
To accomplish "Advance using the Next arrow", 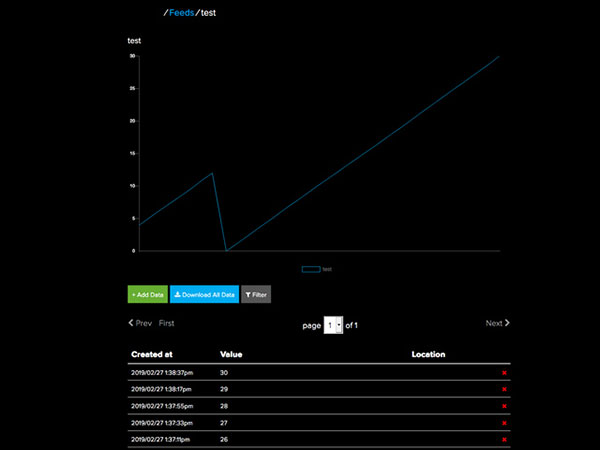I will 497,324.
